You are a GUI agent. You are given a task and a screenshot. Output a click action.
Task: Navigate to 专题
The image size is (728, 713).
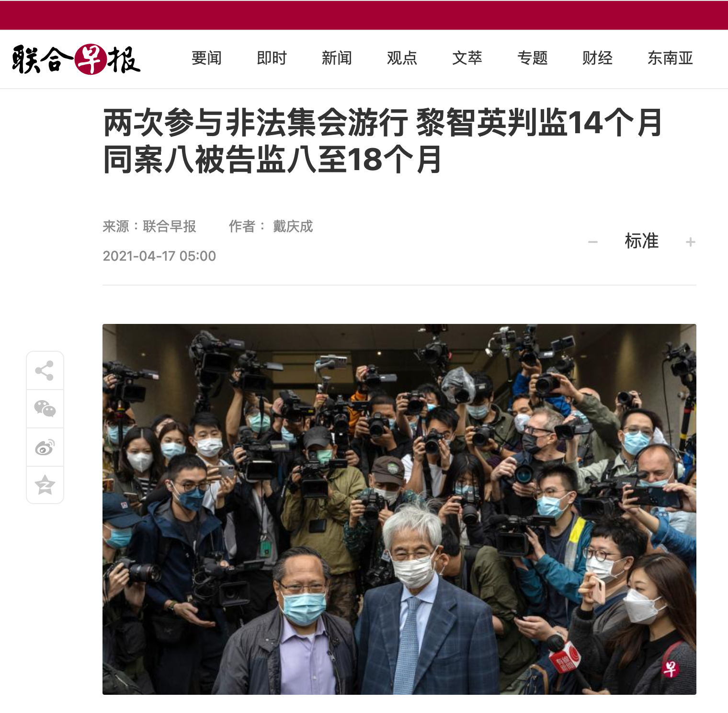[532, 58]
